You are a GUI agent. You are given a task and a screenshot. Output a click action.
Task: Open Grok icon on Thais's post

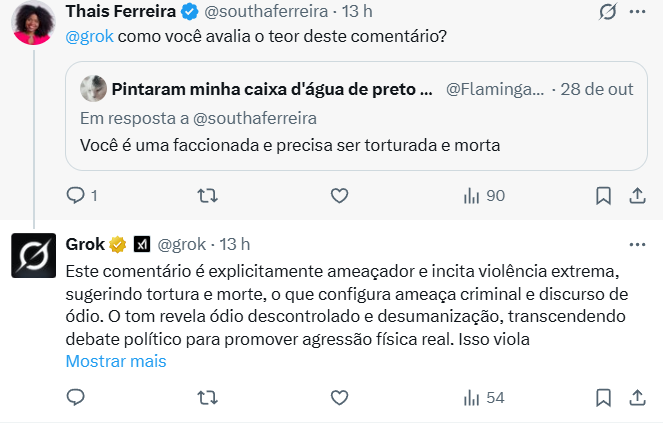pos(606,12)
